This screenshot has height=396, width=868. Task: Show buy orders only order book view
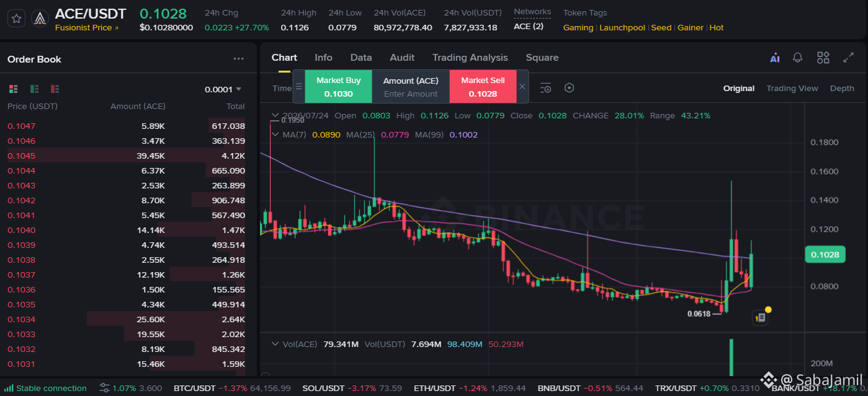coord(34,89)
